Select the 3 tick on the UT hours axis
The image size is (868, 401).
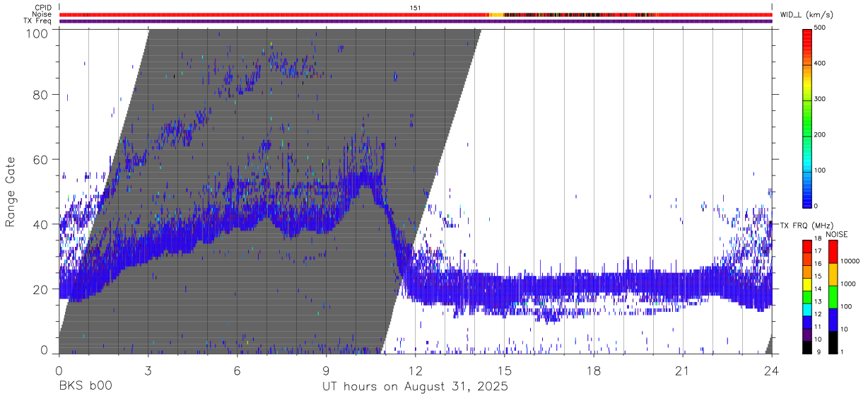coord(148,370)
